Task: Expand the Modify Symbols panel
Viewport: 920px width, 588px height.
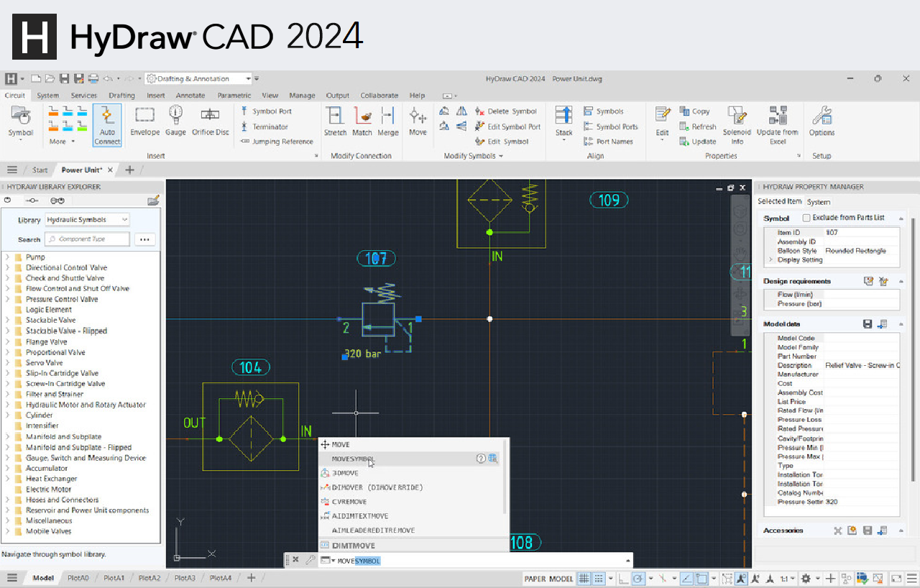Action: 474,156
